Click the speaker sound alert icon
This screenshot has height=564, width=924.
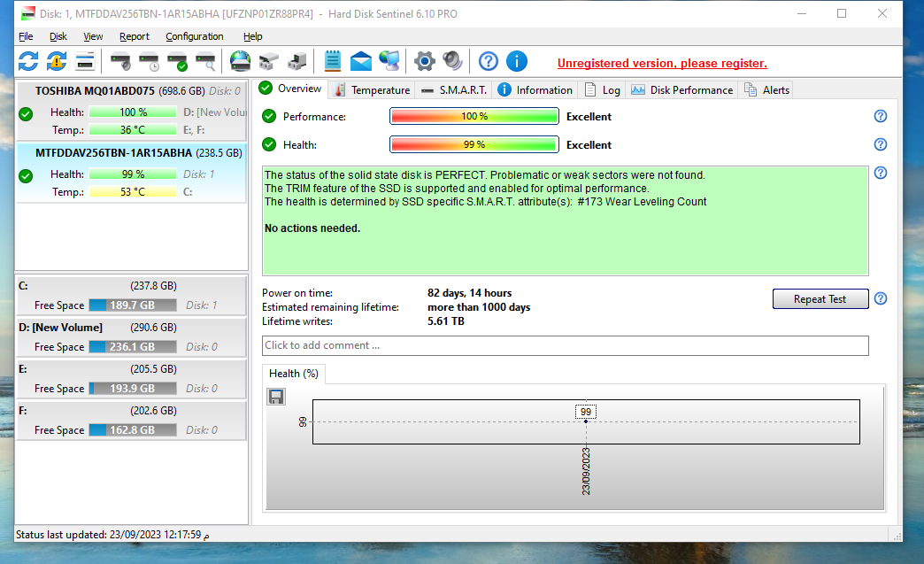point(452,61)
